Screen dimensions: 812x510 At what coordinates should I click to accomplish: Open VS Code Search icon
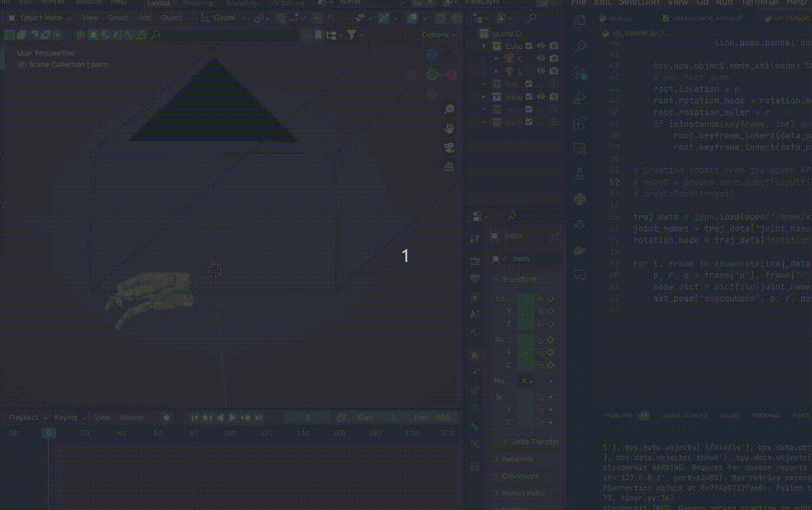click(x=579, y=46)
